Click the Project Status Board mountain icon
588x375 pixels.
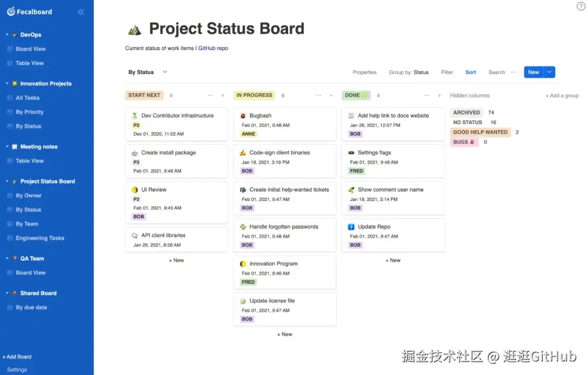(134, 29)
